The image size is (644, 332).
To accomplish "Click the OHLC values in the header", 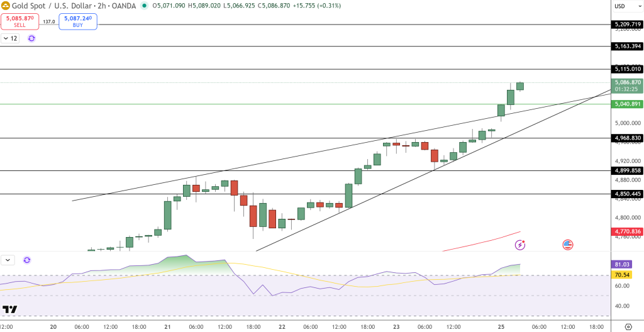I will point(246,6).
